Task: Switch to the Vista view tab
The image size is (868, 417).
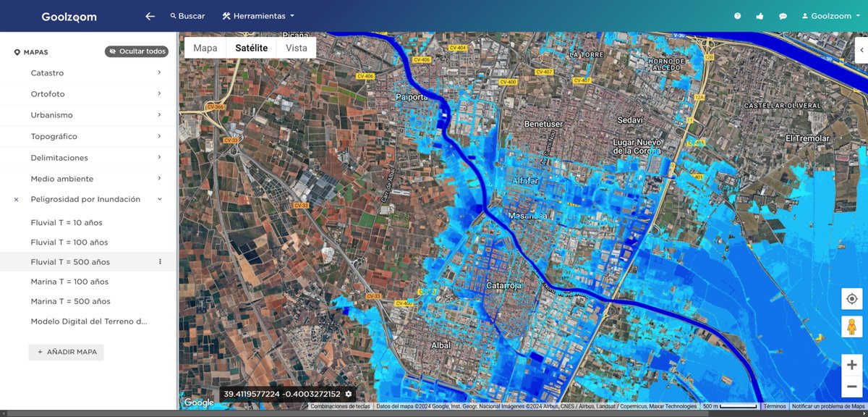Action: (x=297, y=48)
